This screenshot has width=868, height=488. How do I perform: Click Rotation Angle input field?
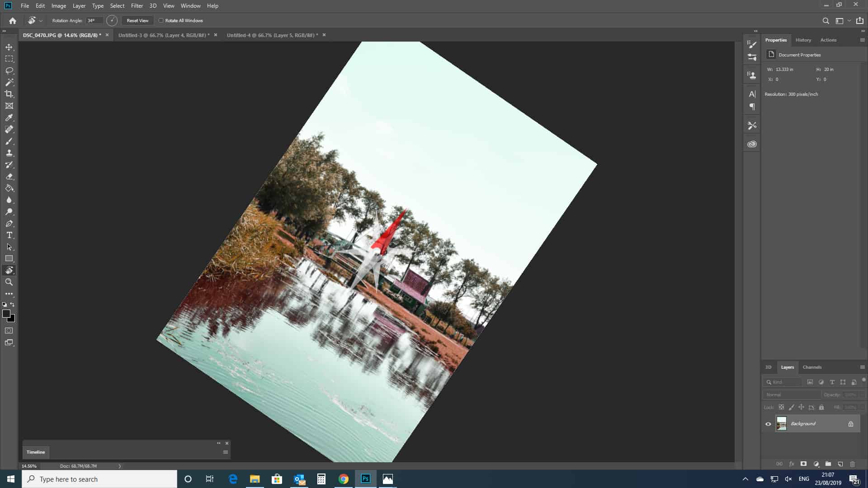coord(94,21)
